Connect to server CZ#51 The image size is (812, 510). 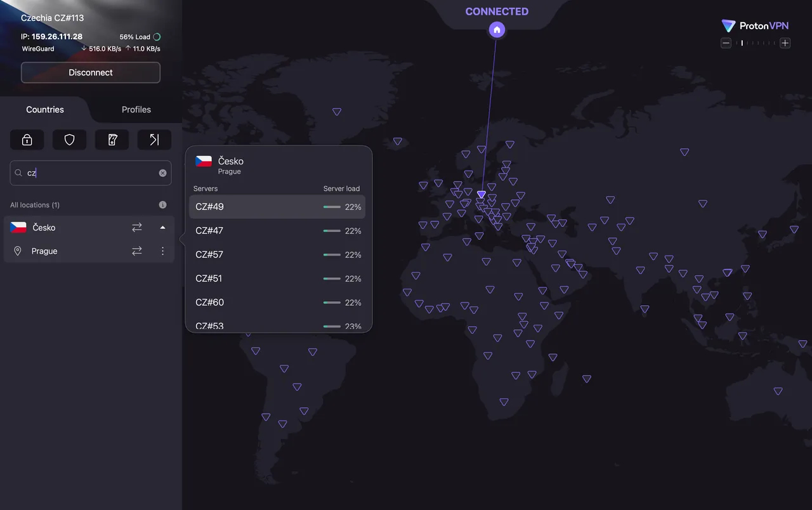(277, 278)
